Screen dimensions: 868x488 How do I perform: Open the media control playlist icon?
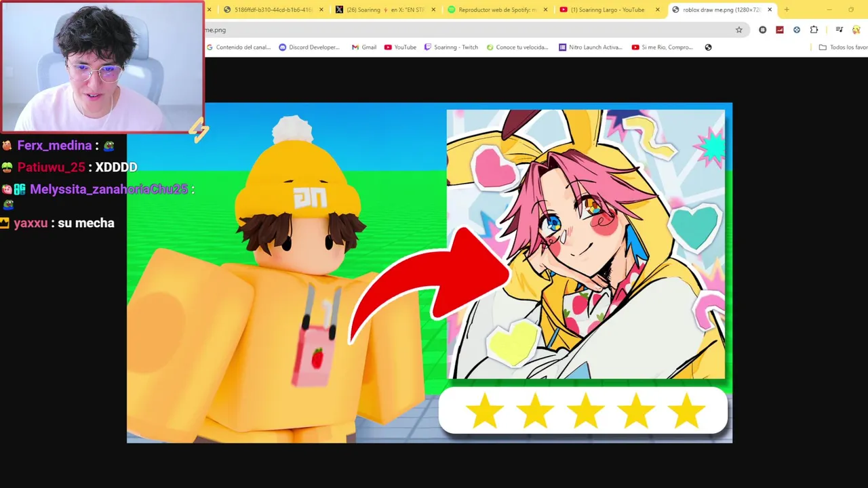tap(840, 30)
